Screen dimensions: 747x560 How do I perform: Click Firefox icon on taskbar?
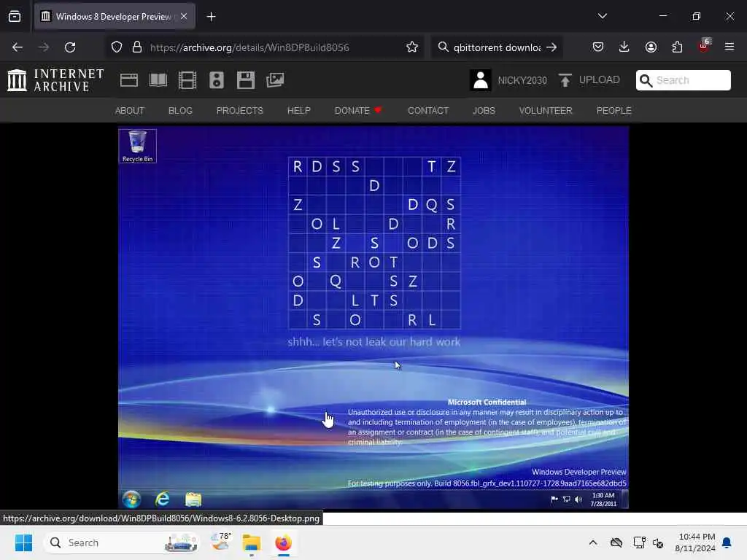[283, 542]
